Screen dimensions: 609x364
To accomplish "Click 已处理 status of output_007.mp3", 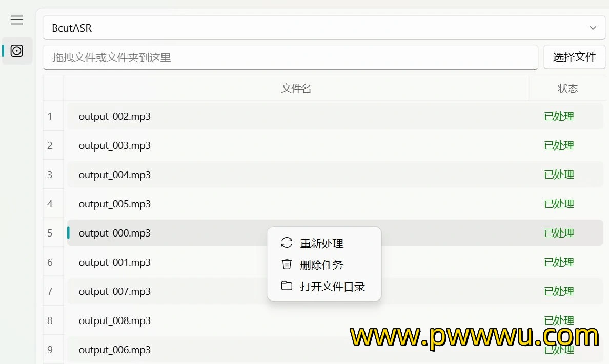I will tap(559, 291).
